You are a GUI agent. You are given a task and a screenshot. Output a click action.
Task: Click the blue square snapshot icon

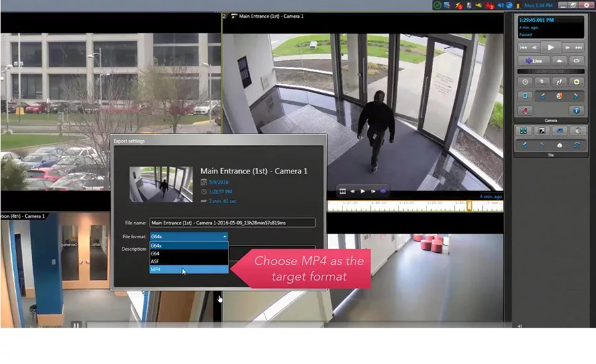[x=525, y=96]
